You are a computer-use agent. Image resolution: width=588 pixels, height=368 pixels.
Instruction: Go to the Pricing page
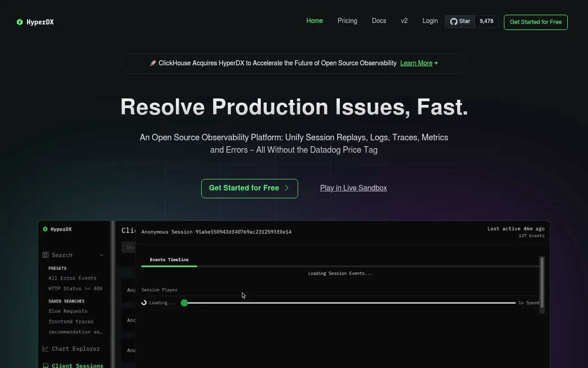[347, 21]
